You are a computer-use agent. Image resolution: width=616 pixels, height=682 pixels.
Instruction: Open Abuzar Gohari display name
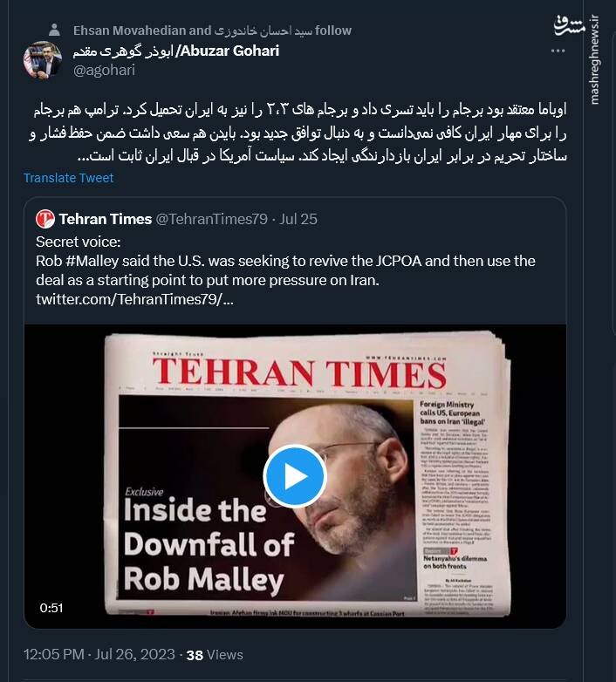[x=176, y=51]
